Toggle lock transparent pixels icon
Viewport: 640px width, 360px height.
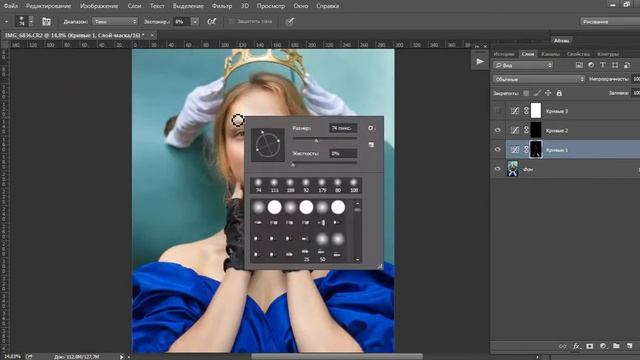tap(526, 93)
